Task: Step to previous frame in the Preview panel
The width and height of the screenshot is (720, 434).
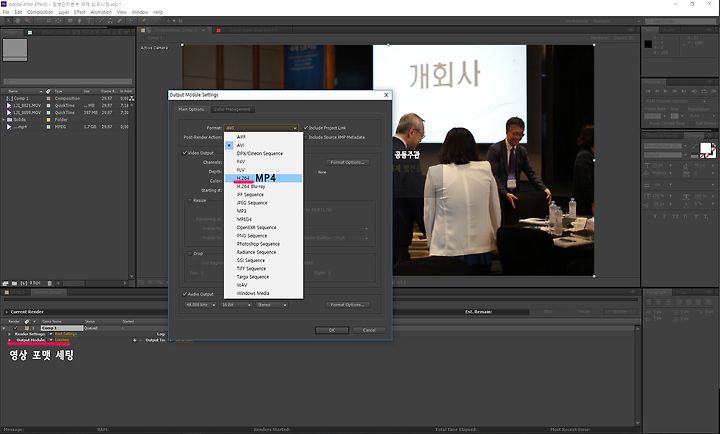Action: 657,91
